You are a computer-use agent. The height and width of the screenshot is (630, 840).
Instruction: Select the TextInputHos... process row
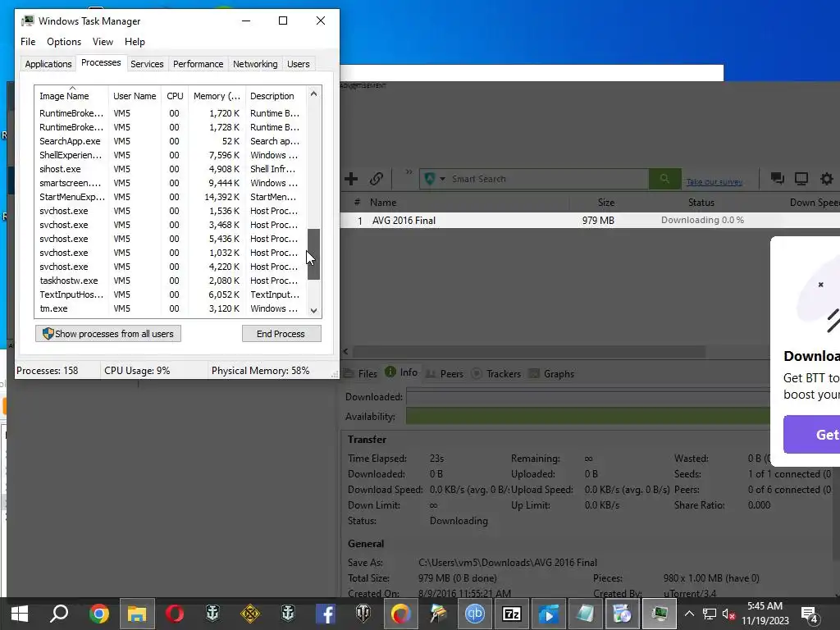[x=170, y=294]
